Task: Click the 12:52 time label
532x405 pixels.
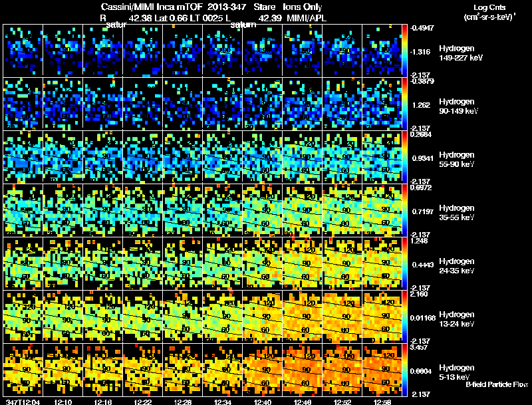Action: (x=342, y=402)
